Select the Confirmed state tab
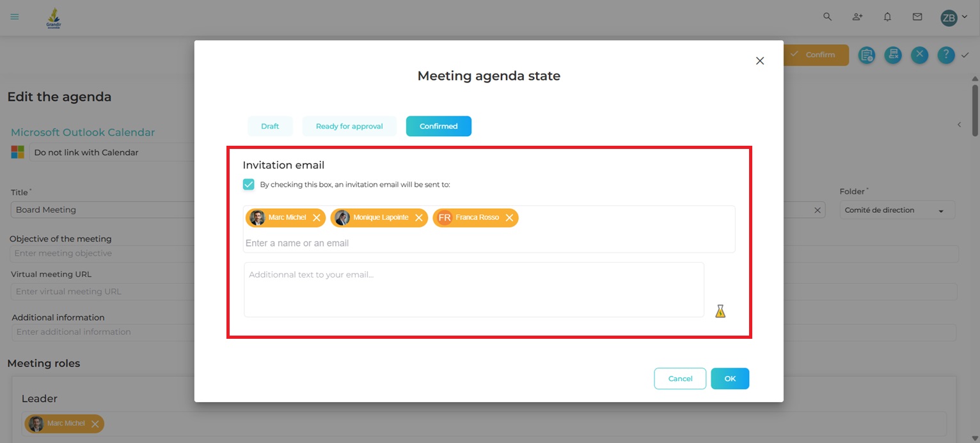980x443 pixels. 438,127
